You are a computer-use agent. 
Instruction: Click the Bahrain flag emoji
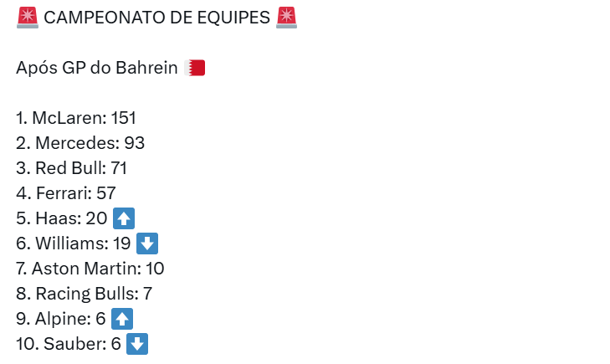(x=195, y=68)
